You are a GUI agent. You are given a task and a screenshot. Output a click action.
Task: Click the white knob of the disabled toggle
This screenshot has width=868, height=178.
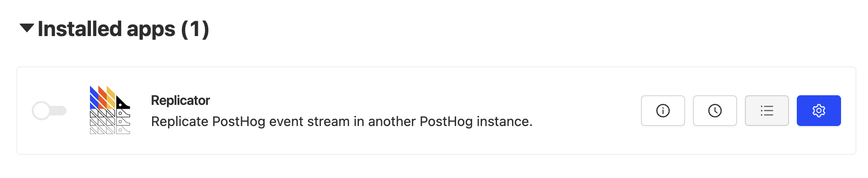click(41, 111)
